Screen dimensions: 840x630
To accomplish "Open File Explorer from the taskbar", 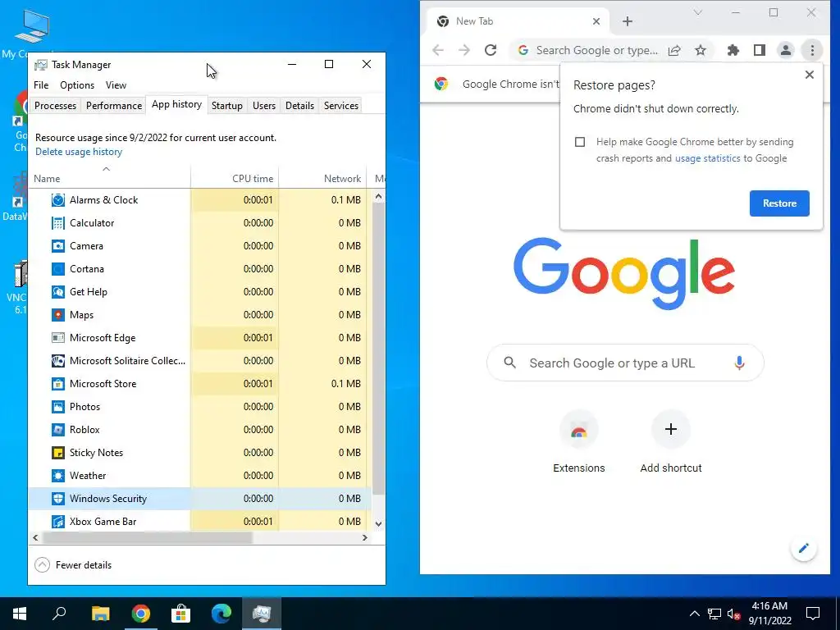I will (x=100, y=614).
